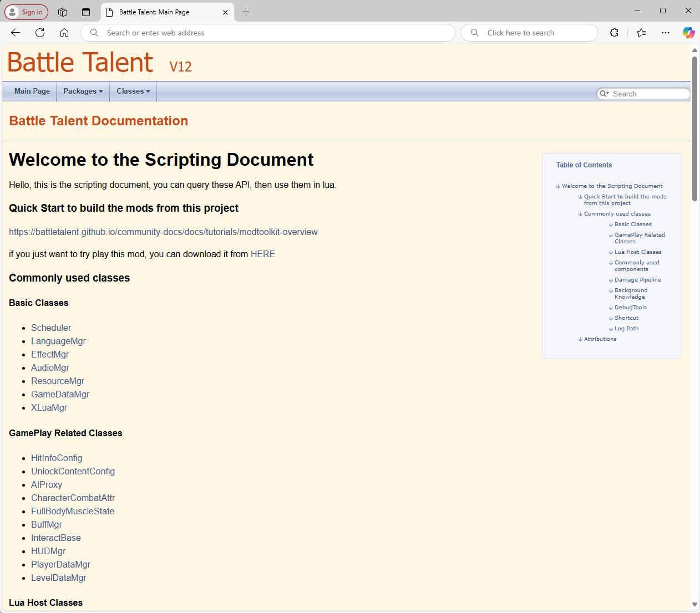Go to browser home page icon
Viewport: 700px width, 613px height.
coord(64,33)
